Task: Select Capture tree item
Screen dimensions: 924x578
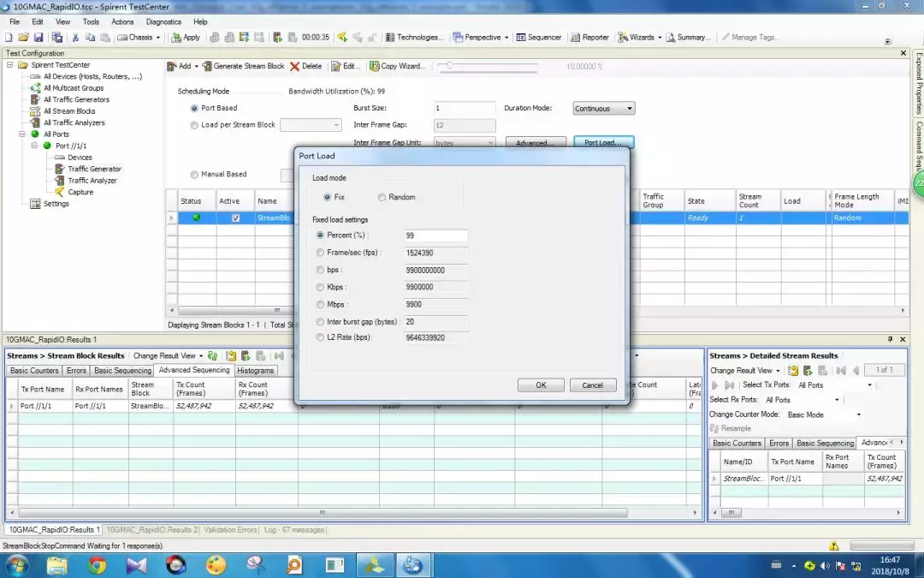Action: point(80,193)
